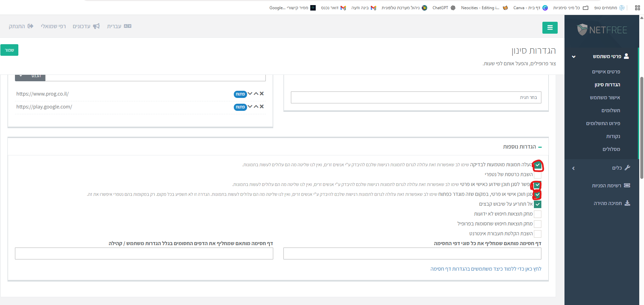Click the green 'שמור' save button
The height and width of the screenshot is (305, 644).
[x=9, y=50]
